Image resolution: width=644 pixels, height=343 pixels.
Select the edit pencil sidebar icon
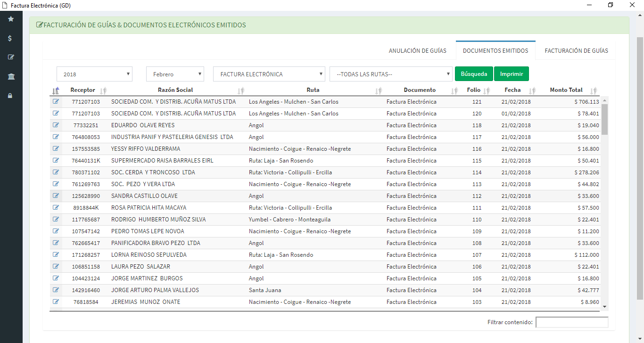coord(11,57)
